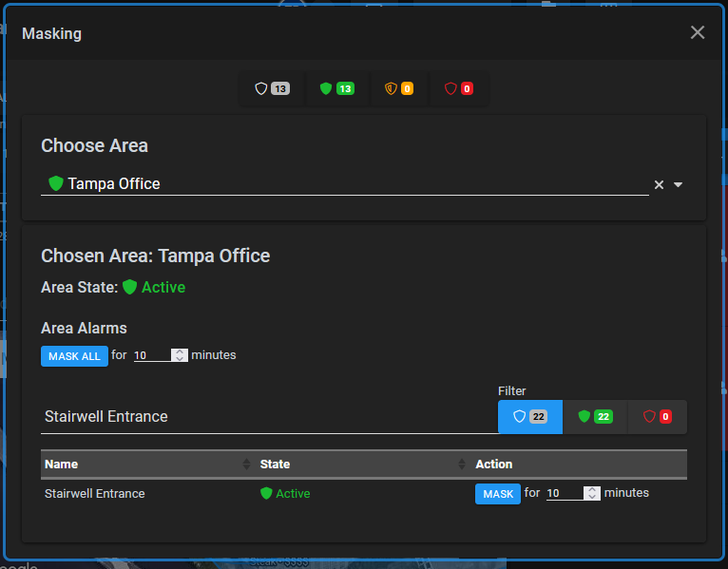Screen dimensions: 728x569
Task: Click the Area Alarms heading
Action: [x=84, y=328]
